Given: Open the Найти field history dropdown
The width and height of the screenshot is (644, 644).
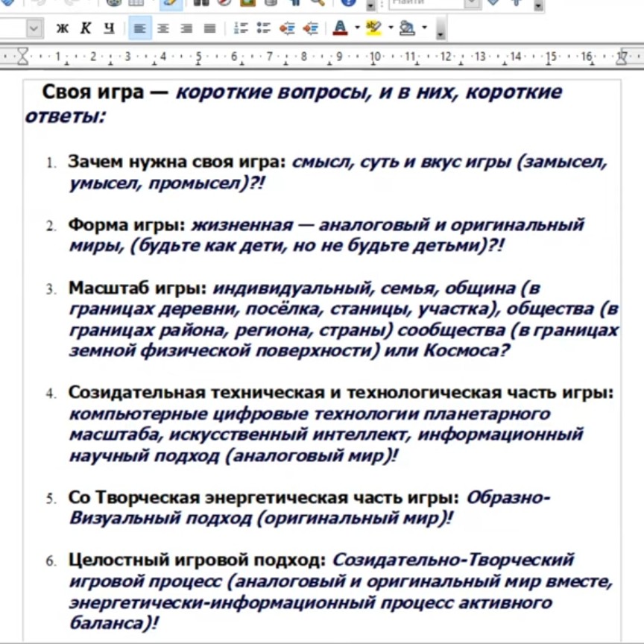Looking at the screenshot, I should click(x=473, y=3).
